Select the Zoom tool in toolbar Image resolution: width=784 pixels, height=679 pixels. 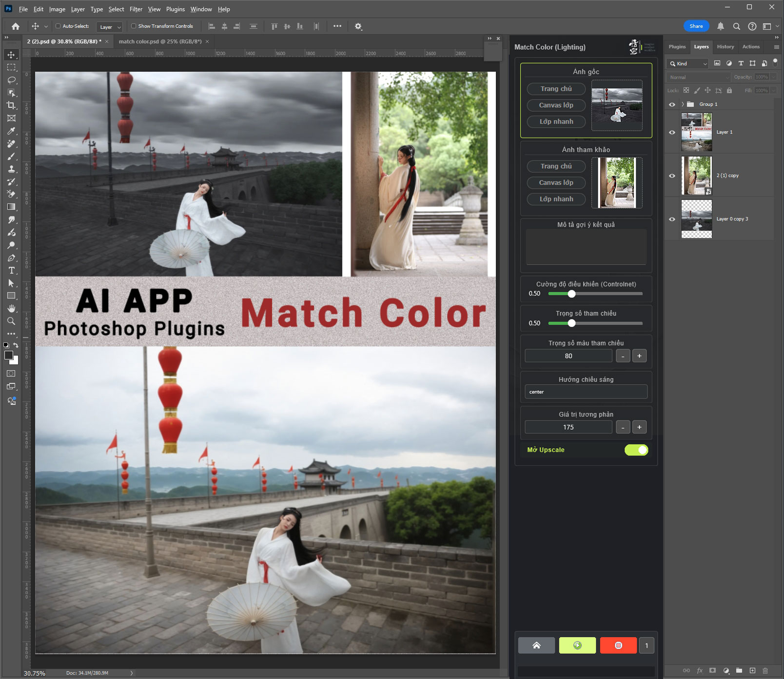pyautogui.click(x=11, y=321)
